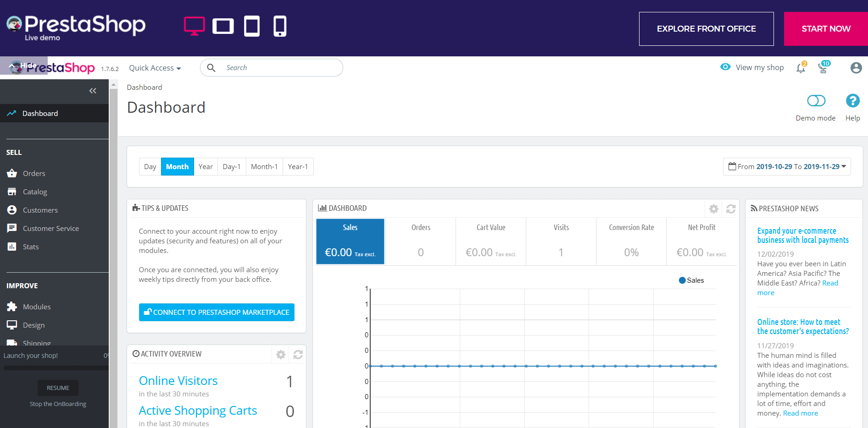The image size is (868, 428).
Task: Click the eye icon beside View my shop
Action: 725,67
